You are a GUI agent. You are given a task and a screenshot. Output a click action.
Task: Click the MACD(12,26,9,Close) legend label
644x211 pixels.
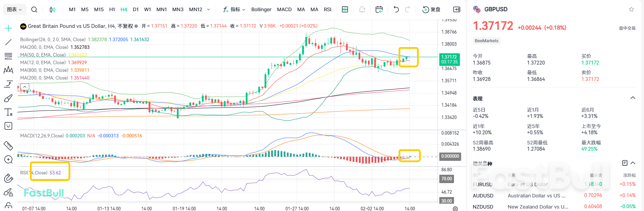click(x=42, y=136)
